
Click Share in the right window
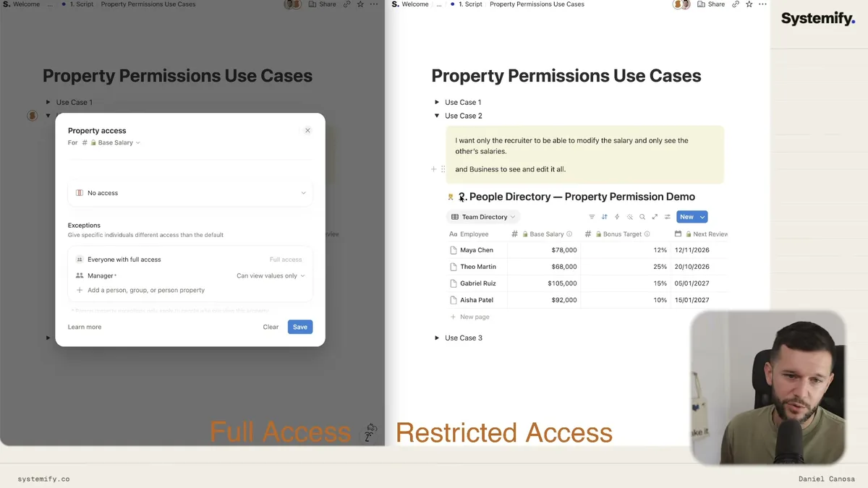click(710, 4)
